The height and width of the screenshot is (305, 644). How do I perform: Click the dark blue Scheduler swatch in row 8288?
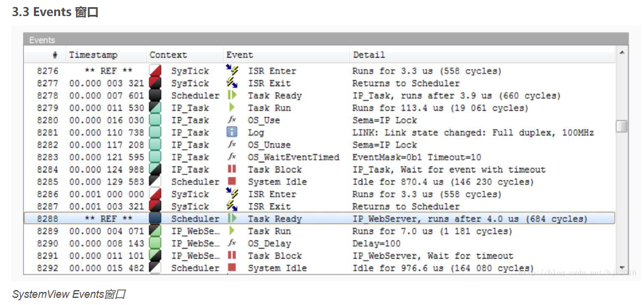(x=155, y=218)
